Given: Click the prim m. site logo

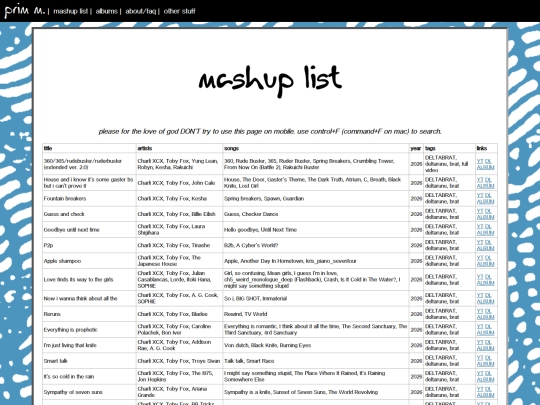Looking at the screenshot, I should (24, 10).
